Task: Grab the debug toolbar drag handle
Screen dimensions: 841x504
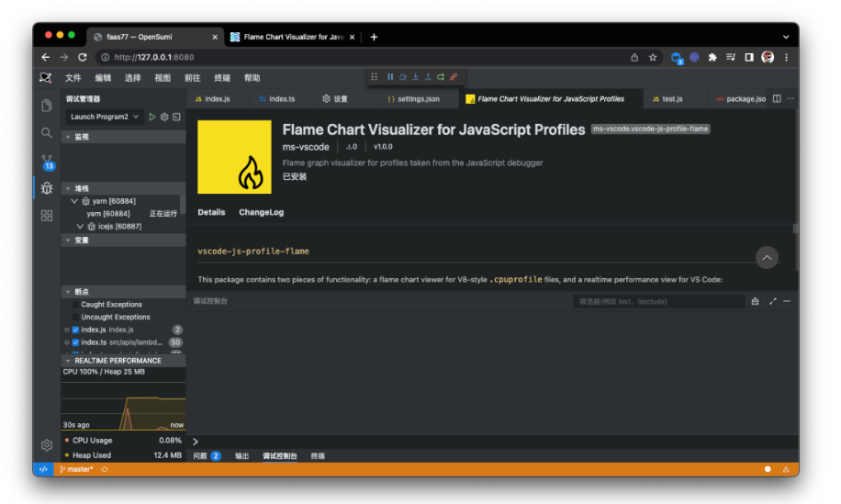Action: click(x=375, y=77)
